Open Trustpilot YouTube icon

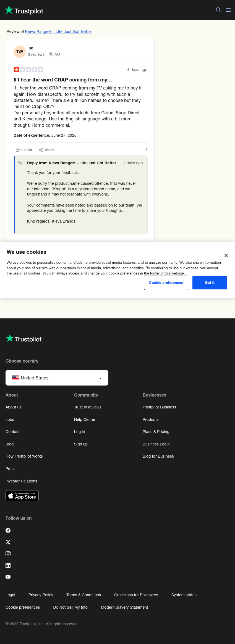tap(8, 577)
